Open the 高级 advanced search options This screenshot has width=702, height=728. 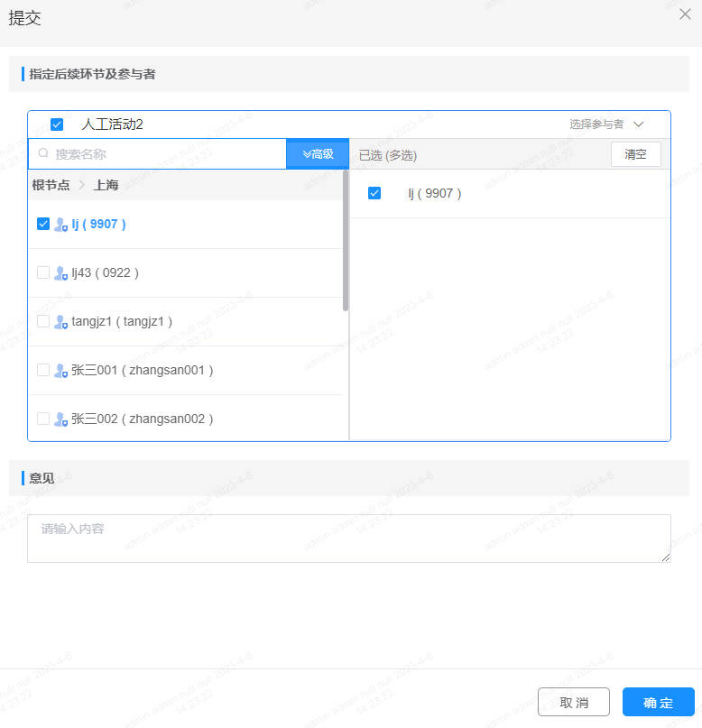[318, 154]
